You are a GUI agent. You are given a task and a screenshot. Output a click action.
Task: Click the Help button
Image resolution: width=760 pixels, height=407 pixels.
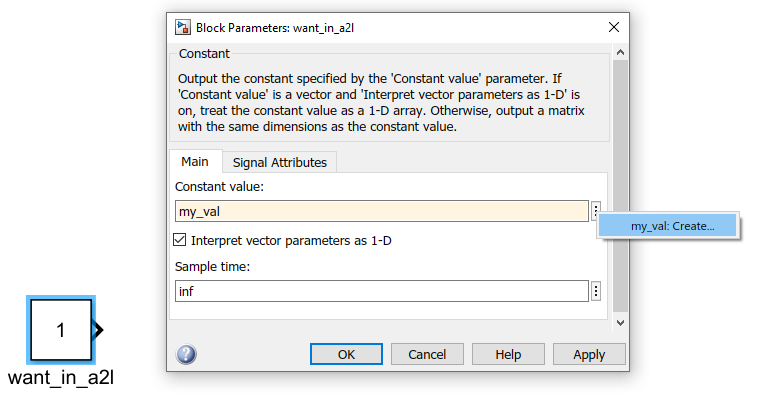pyautogui.click(x=508, y=354)
